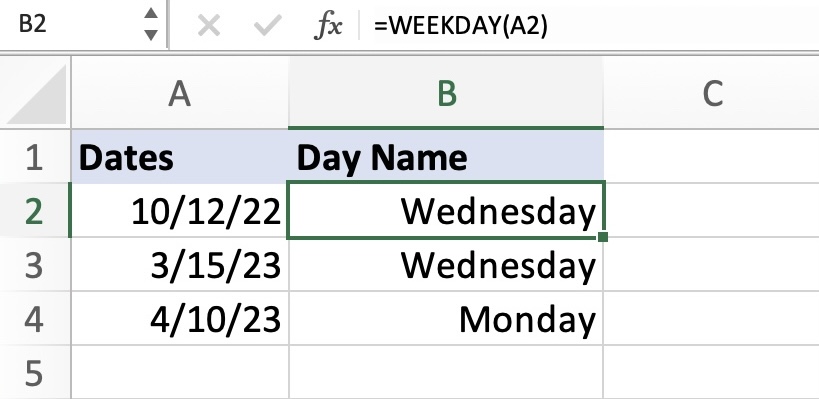Select column B header
This screenshot has width=819, height=399.
click(x=446, y=93)
